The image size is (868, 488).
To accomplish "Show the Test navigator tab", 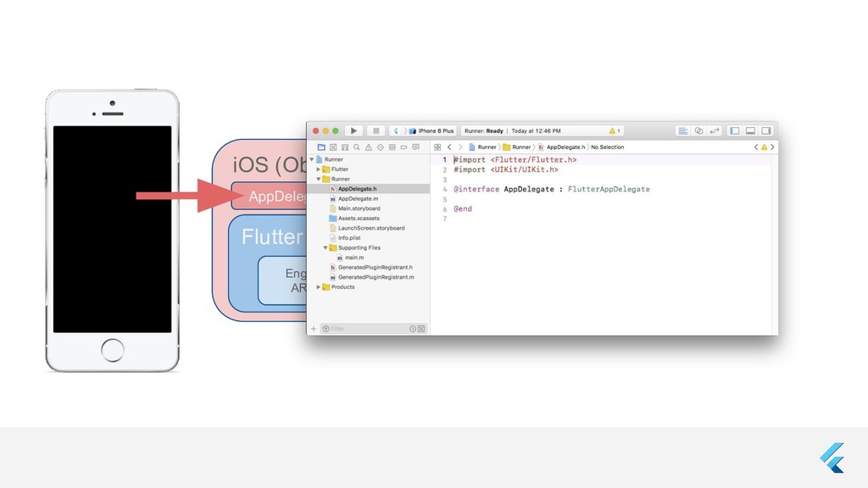I will [381, 147].
